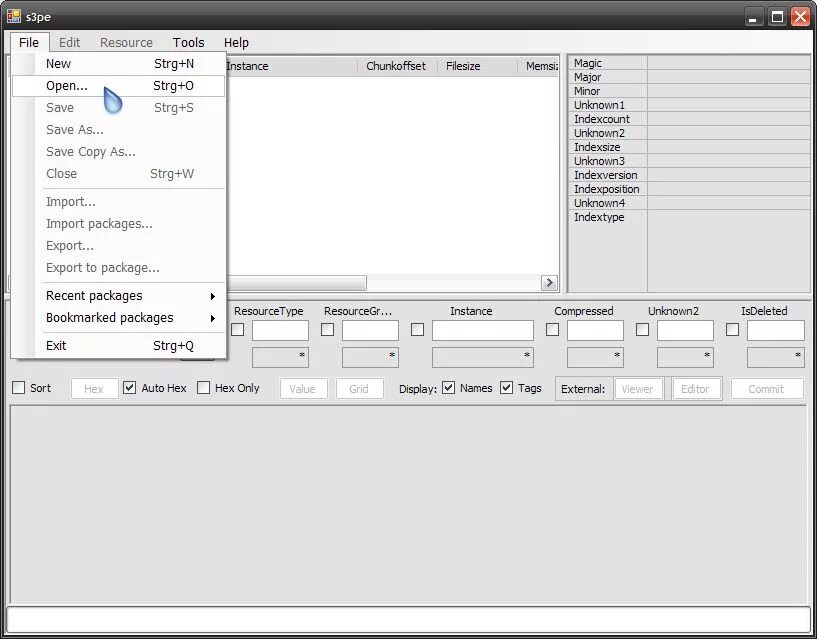This screenshot has width=817, height=639.
Task: Tick the ResourceType filter checkbox
Action: 238,329
